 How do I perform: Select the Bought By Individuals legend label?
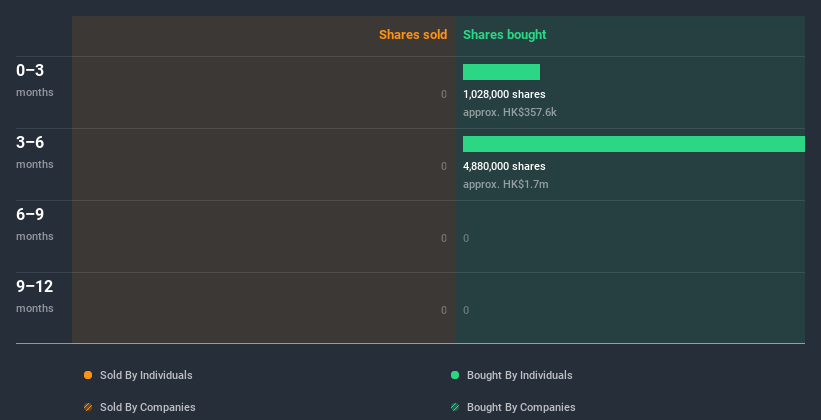pos(519,375)
